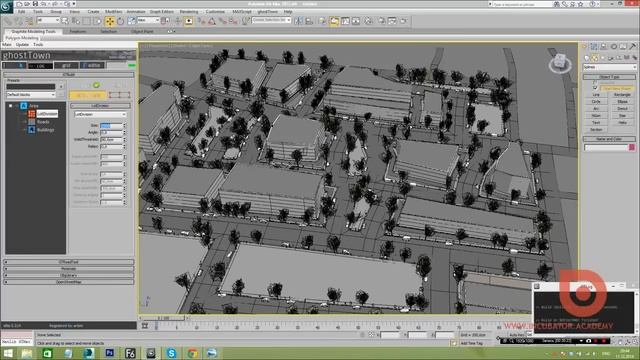Click the yellow build button in ghostTown
Screen dimensions: 640x360
(x=88, y=95)
